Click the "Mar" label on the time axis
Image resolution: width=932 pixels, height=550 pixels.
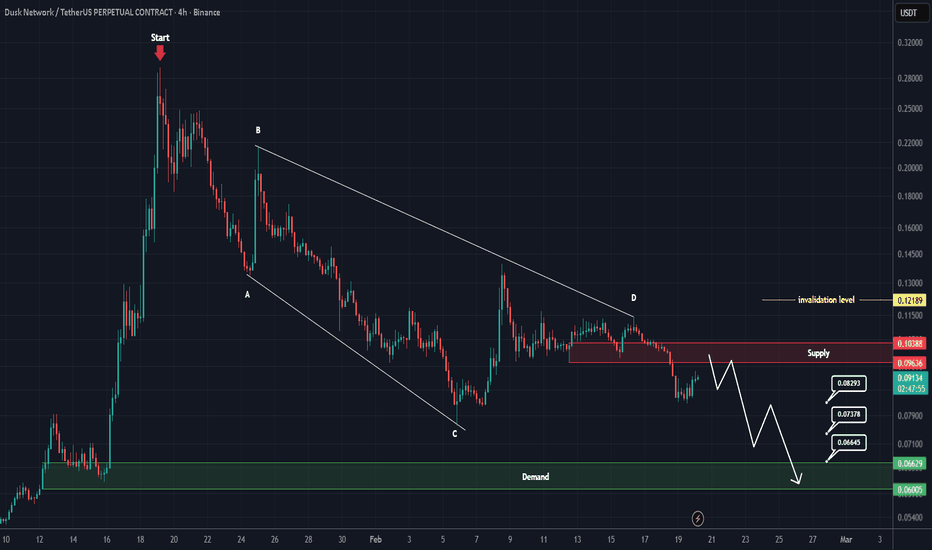(846, 540)
